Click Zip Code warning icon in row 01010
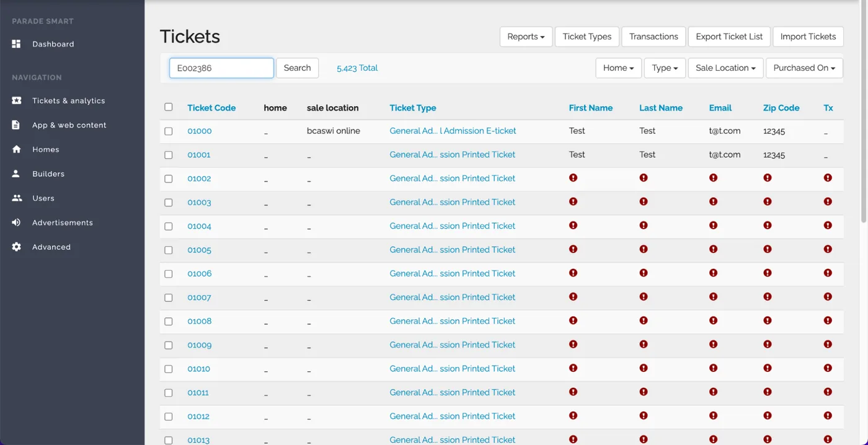The image size is (868, 445). click(x=768, y=368)
